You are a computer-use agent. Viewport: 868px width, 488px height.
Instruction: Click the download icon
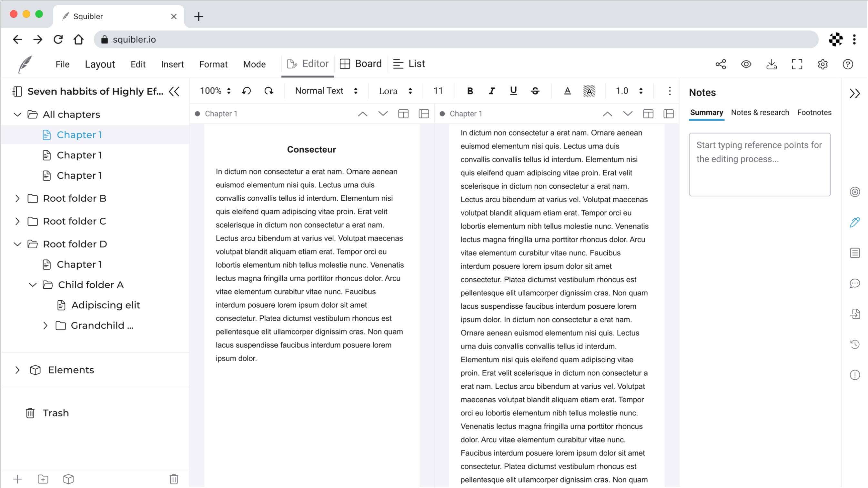tap(771, 64)
